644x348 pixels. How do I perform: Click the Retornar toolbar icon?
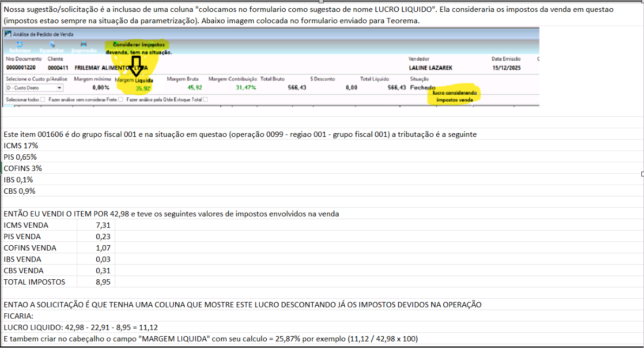19,44
